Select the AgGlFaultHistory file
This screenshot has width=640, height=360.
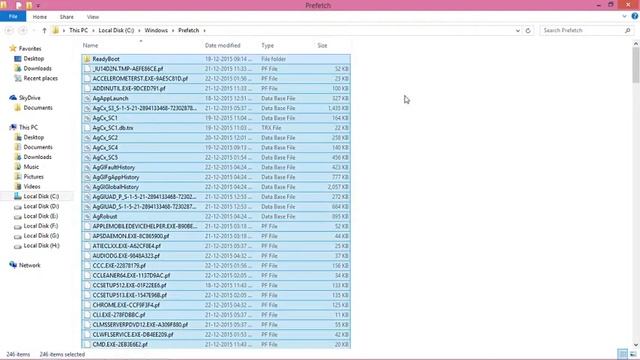coord(216,167)
